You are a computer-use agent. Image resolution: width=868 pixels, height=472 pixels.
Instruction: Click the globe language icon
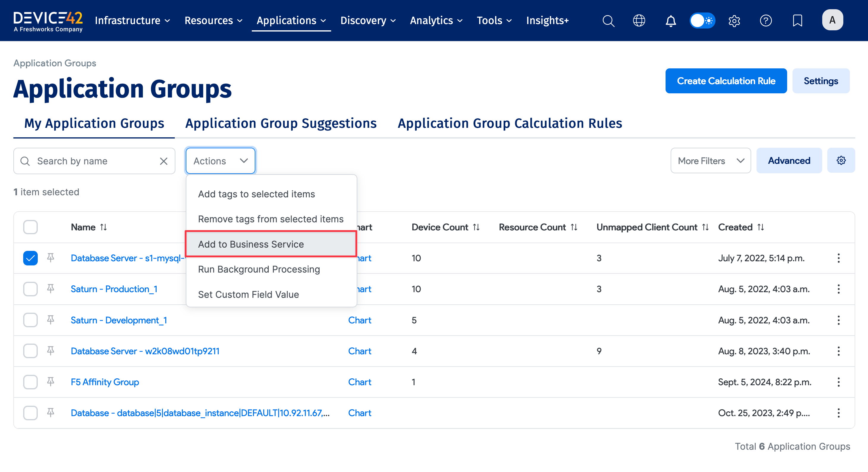pyautogui.click(x=639, y=21)
